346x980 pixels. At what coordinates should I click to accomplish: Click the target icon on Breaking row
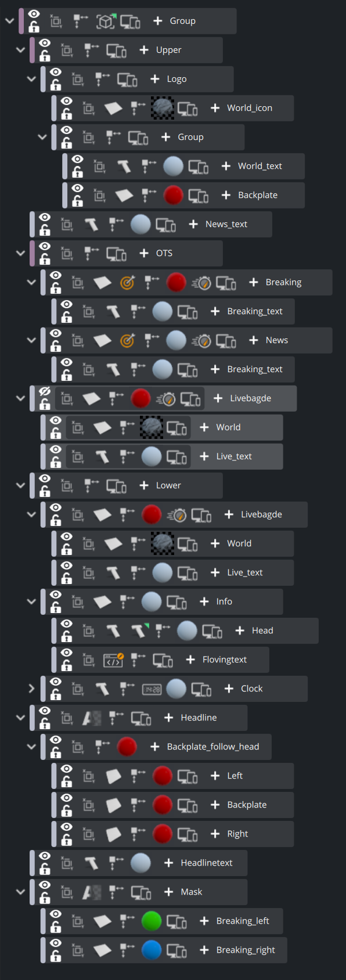click(127, 283)
